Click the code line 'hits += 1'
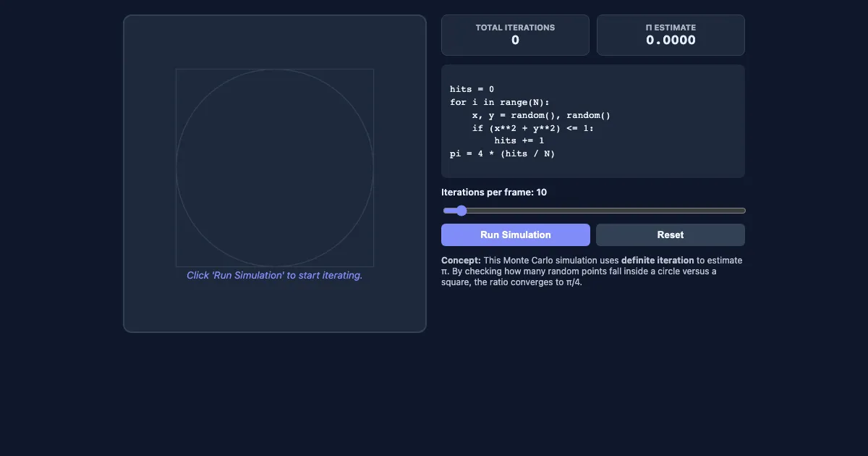Viewport: 868px width, 456px height. 519,140
